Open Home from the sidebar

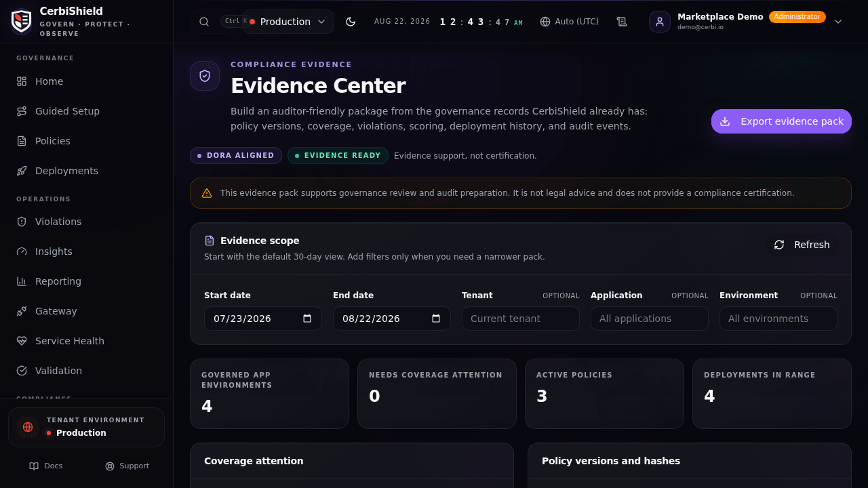tap(87, 81)
